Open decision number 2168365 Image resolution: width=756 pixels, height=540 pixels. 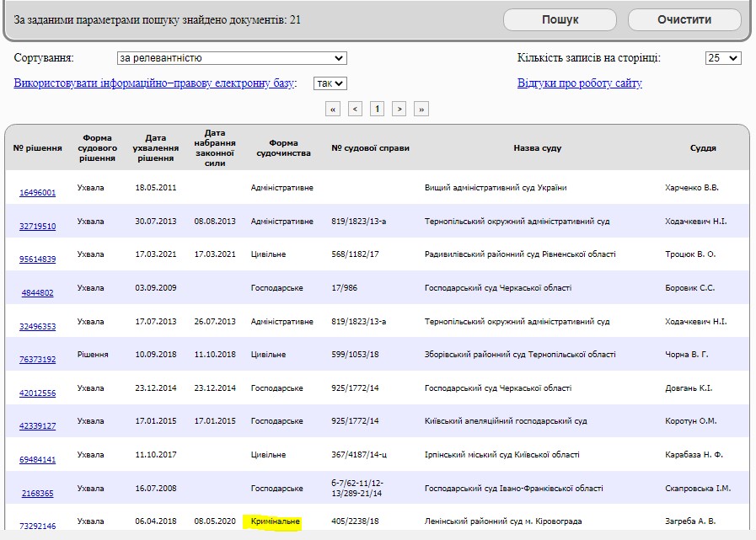coord(37,494)
